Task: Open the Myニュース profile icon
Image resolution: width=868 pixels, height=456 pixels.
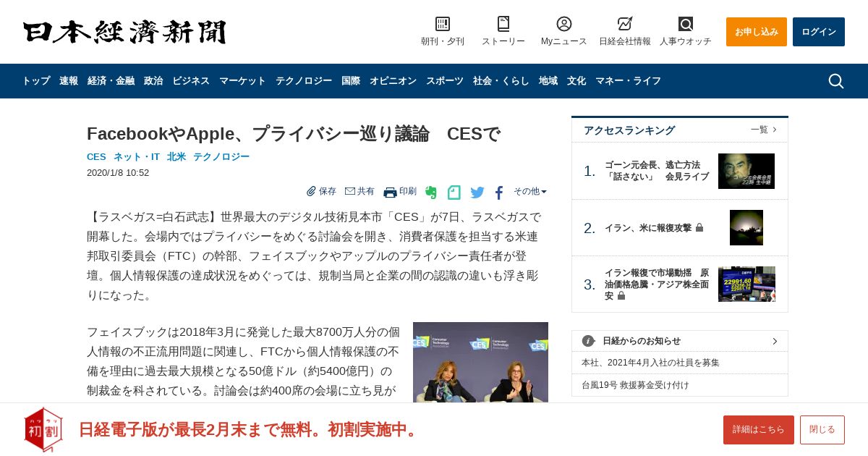Action: tap(564, 24)
